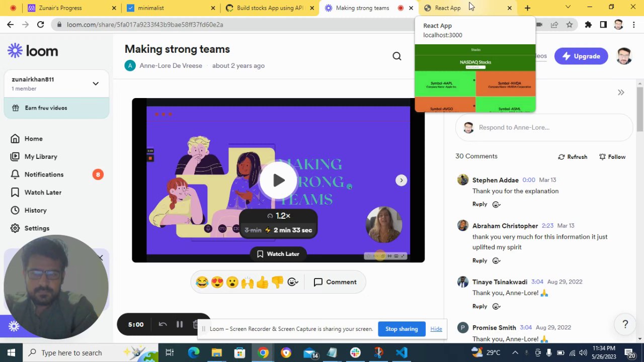
Task: Jump to 2:23 timestamp in Abraham's comment
Action: pos(547,226)
